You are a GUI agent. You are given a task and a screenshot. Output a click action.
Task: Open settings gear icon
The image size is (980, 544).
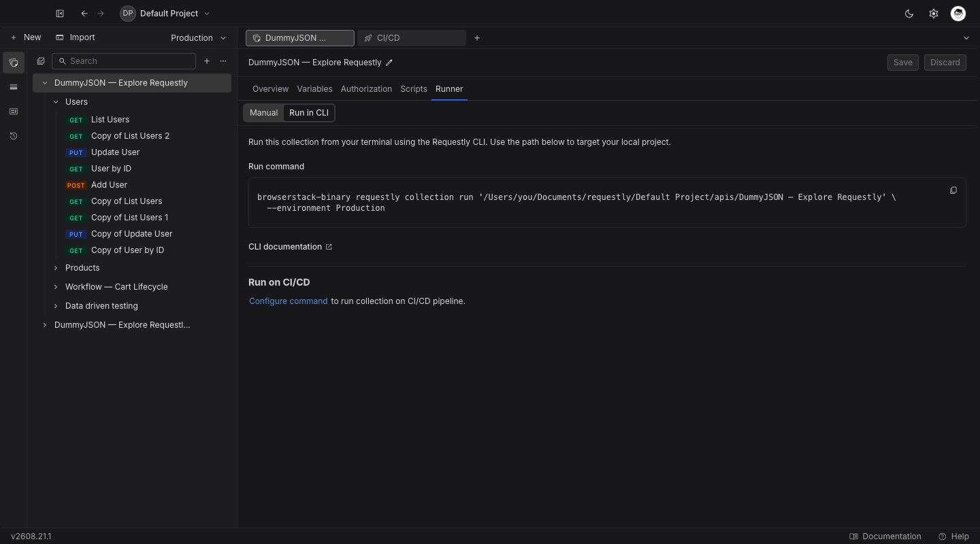point(934,14)
